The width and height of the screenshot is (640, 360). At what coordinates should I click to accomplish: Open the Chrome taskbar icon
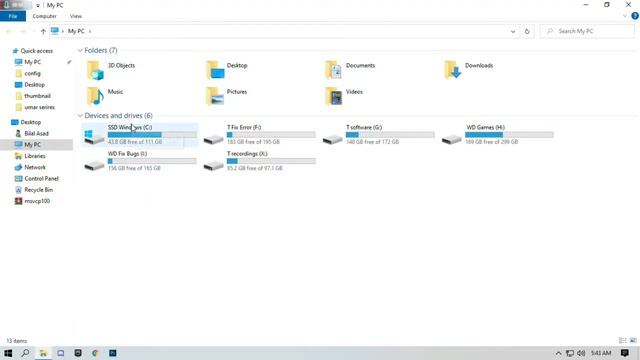click(95, 353)
